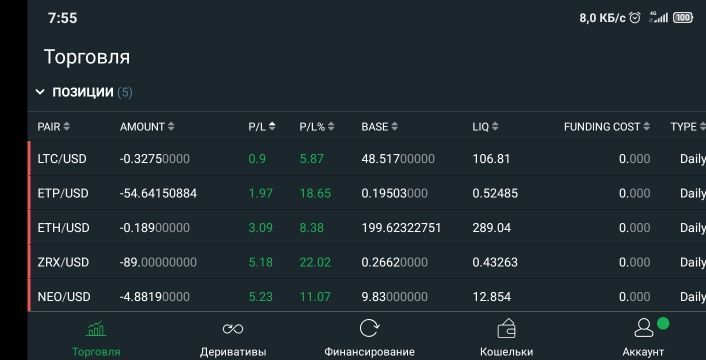Viewport: 706px width, 360px height.
Task: Tap the P/L% value 11.07
Action: (315, 297)
